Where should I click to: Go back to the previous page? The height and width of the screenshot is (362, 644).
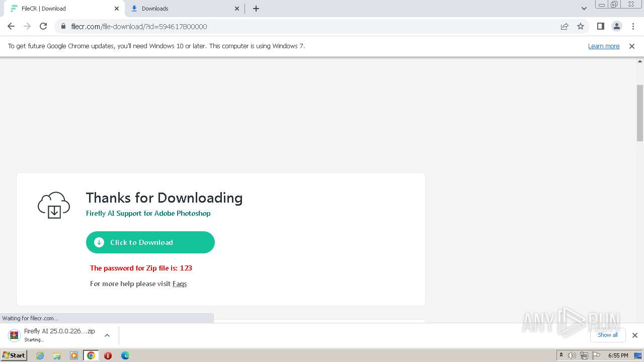11,26
